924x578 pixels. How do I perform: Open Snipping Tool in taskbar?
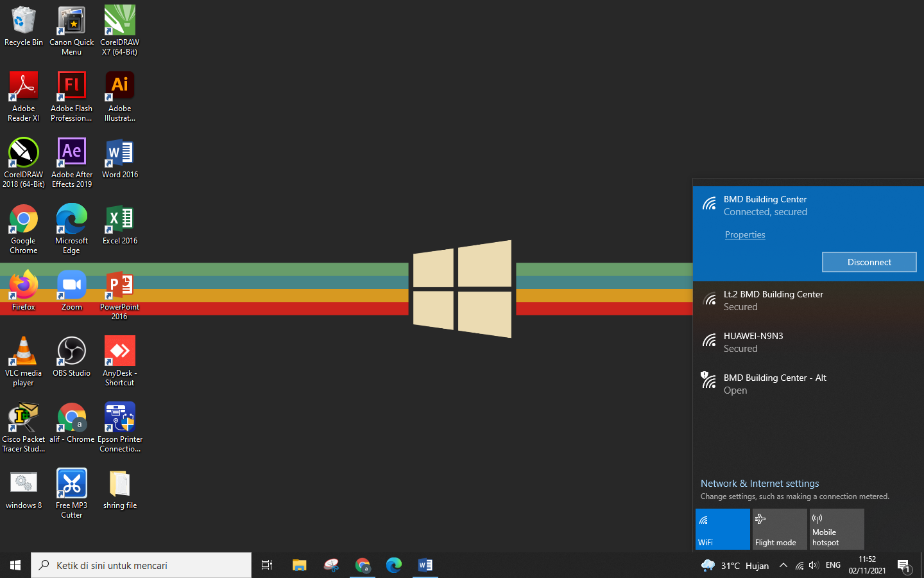tap(331, 565)
